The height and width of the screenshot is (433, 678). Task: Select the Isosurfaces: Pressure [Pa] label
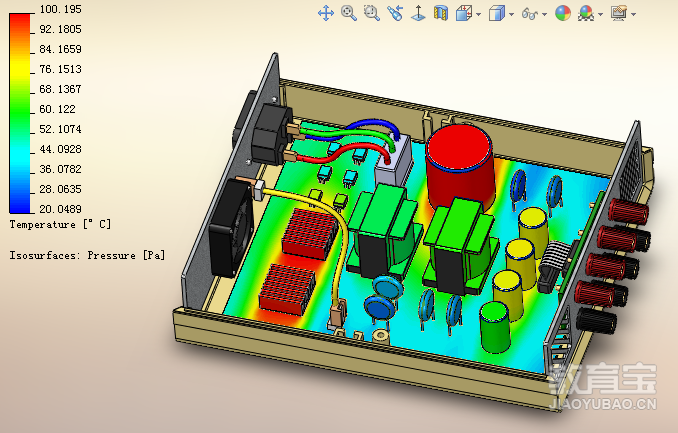[87, 255]
